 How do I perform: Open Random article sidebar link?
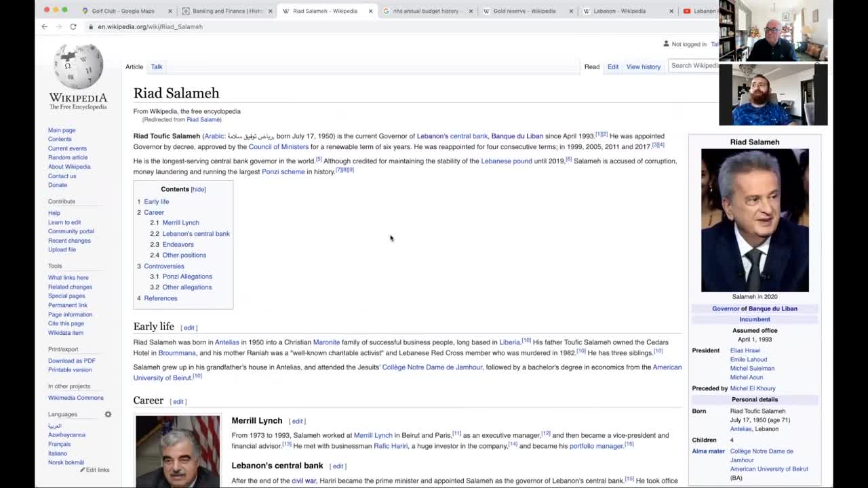tap(68, 157)
